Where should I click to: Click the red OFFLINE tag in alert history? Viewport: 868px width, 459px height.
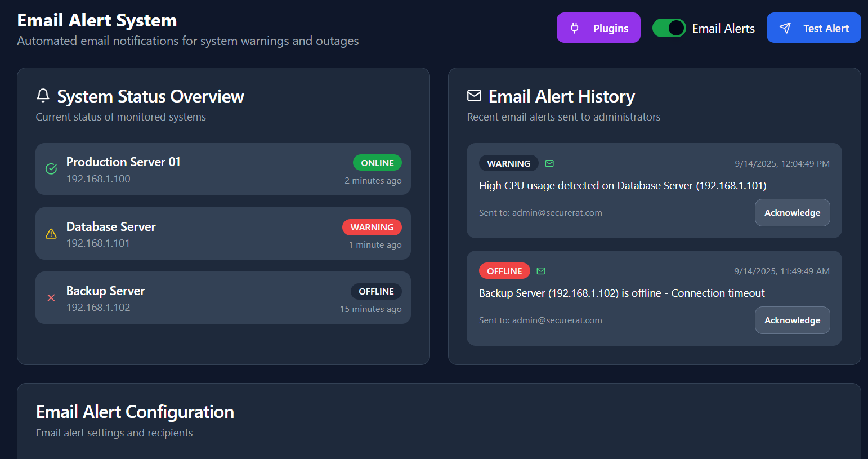504,271
